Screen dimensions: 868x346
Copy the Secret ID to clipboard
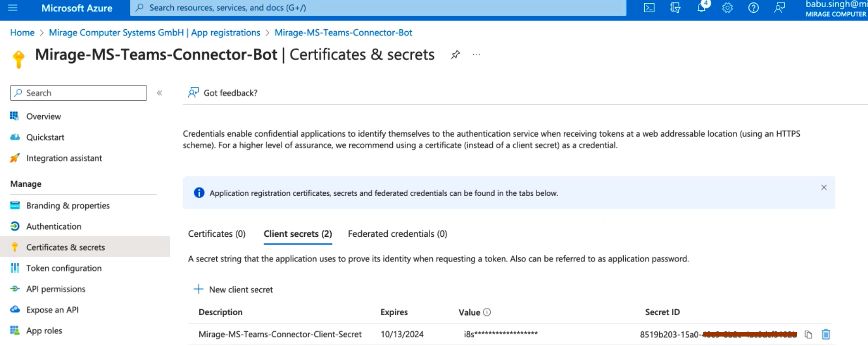(x=808, y=335)
